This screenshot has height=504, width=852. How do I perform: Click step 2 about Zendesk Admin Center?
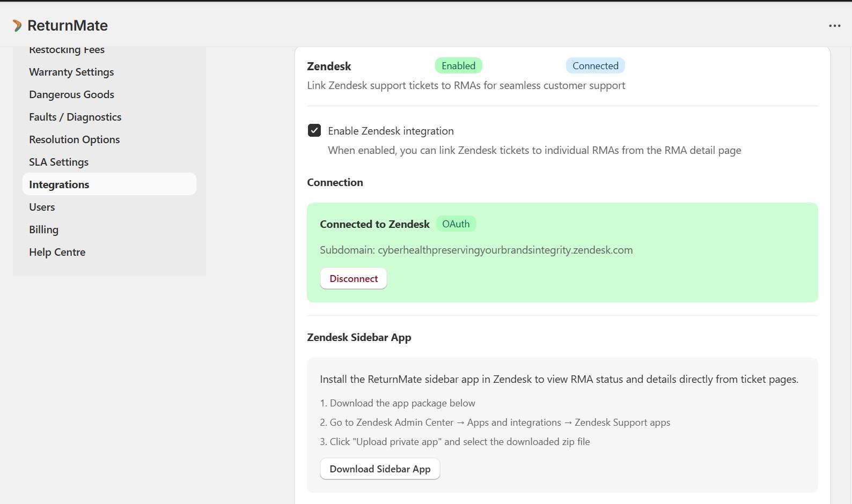(x=495, y=423)
